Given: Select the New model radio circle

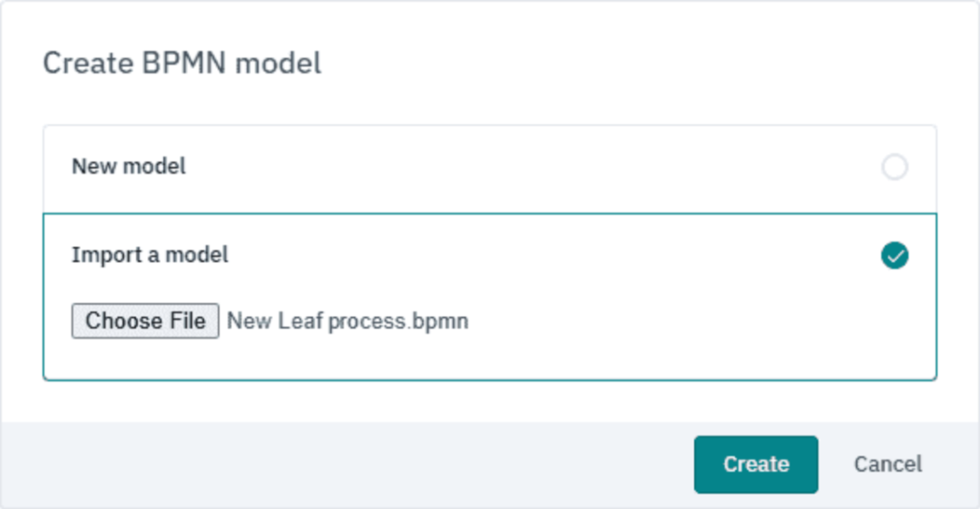Looking at the screenshot, I should pos(895,167).
